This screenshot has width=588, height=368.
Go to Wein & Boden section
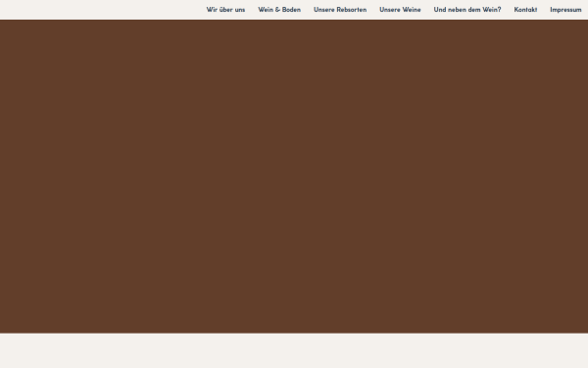coord(279,10)
